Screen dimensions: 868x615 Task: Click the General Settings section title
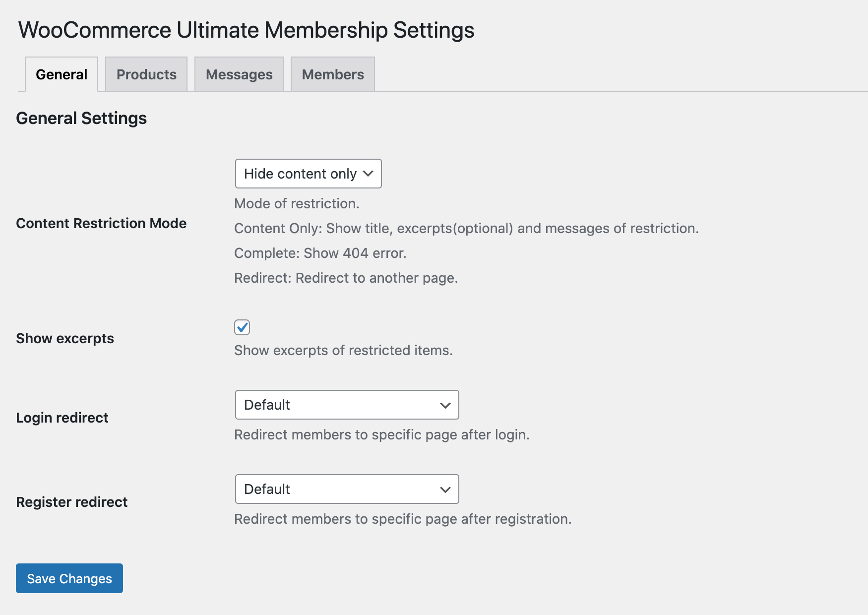81,118
